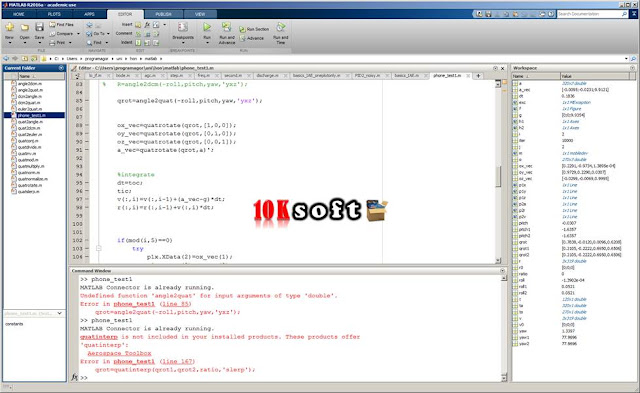Click the Compare files button
The width and height of the screenshot is (640, 393).
pyautogui.click(x=61, y=33)
